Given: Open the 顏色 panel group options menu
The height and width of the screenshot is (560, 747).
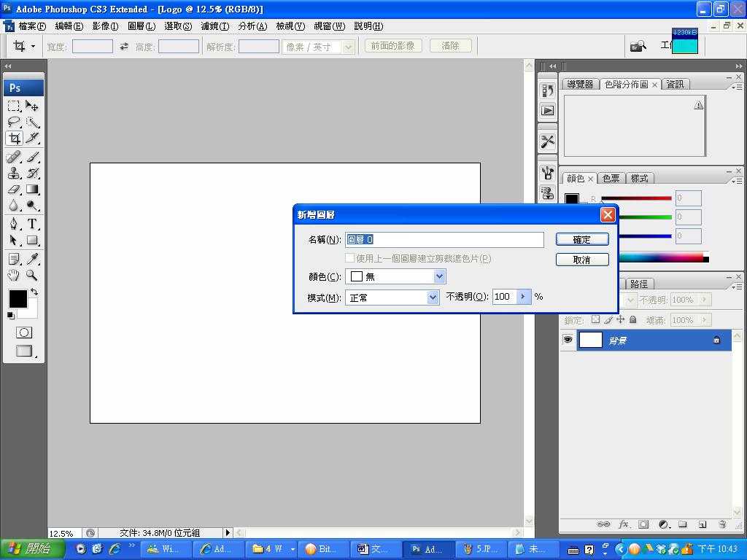Looking at the screenshot, I should [x=737, y=181].
